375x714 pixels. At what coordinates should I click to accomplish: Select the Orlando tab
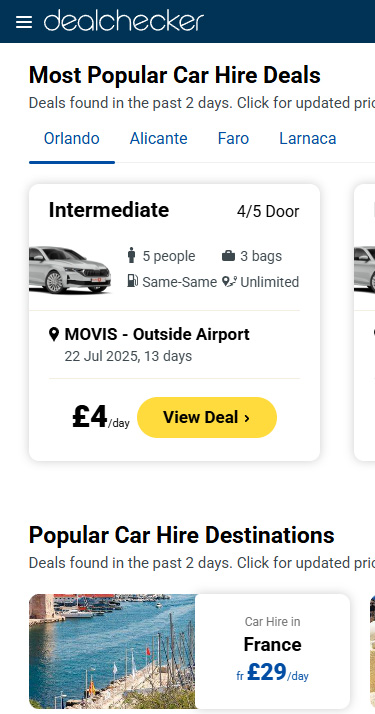(x=71, y=138)
